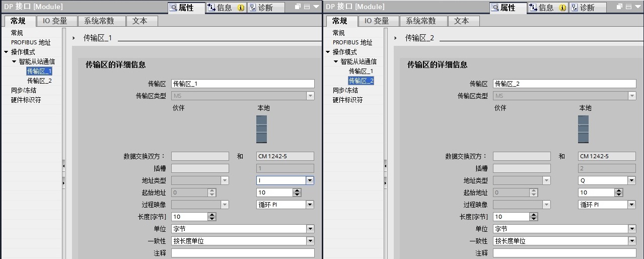Switch to 属性 tab in 传输区_2 panel
Screen dimensions: 644x259
508,8
